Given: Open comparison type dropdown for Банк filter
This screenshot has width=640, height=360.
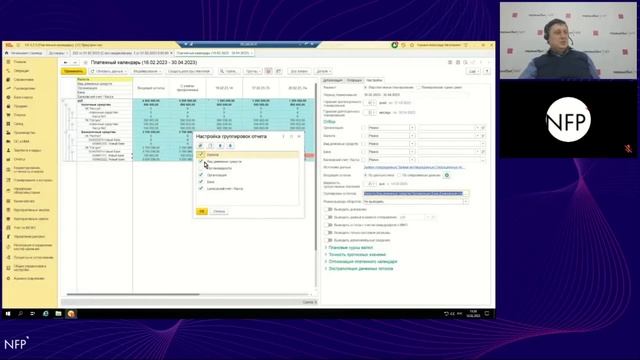Looking at the screenshot, I should pyautogui.click(x=412, y=151).
